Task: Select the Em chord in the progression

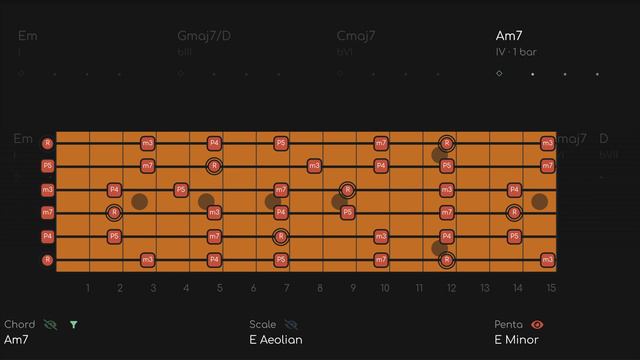Action: pyautogui.click(x=28, y=36)
